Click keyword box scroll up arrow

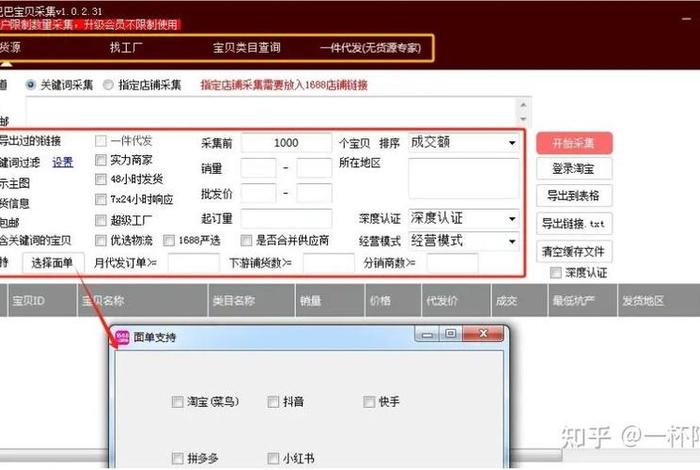[x=524, y=105]
